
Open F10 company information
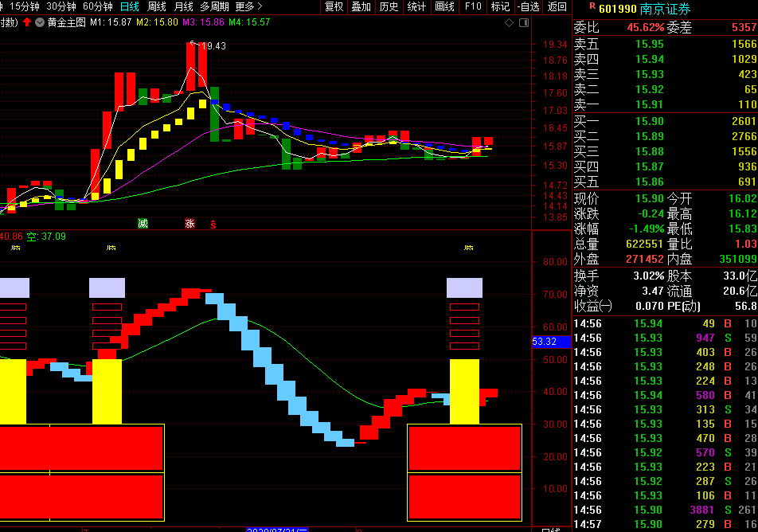click(x=473, y=6)
